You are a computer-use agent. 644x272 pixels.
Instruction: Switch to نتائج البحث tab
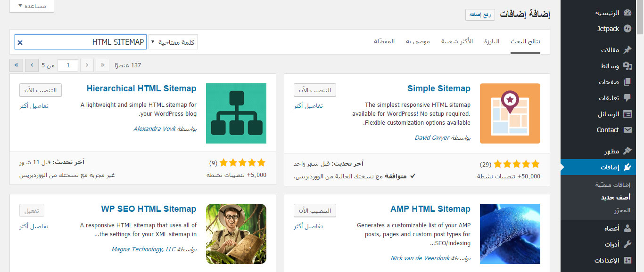point(525,41)
